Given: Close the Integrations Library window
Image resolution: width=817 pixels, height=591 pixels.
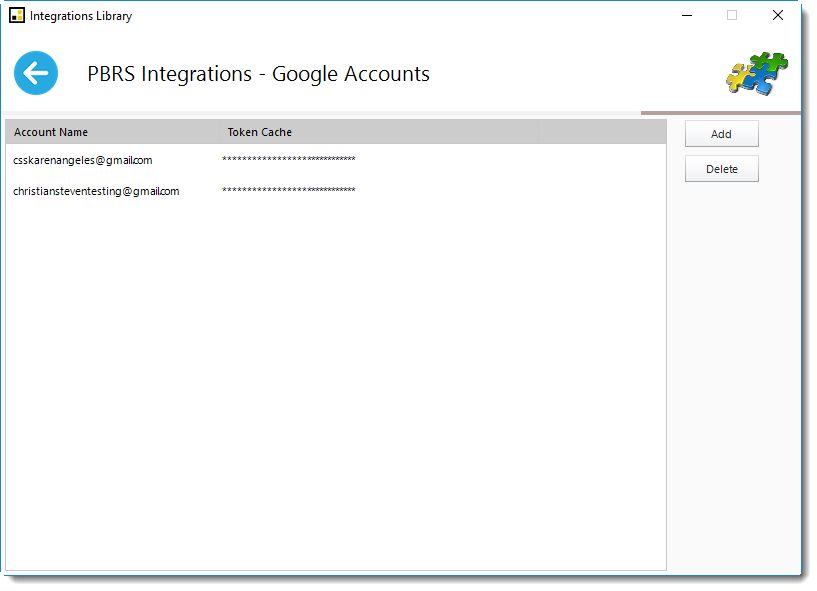Looking at the screenshot, I should [777, 16].
